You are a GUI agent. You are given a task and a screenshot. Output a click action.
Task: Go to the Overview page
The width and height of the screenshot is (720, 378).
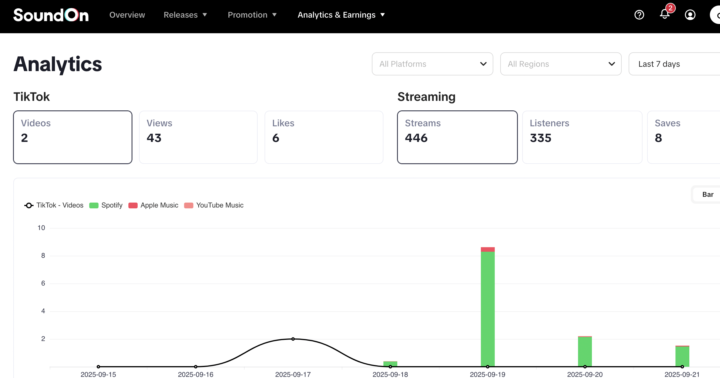point(127,15)
